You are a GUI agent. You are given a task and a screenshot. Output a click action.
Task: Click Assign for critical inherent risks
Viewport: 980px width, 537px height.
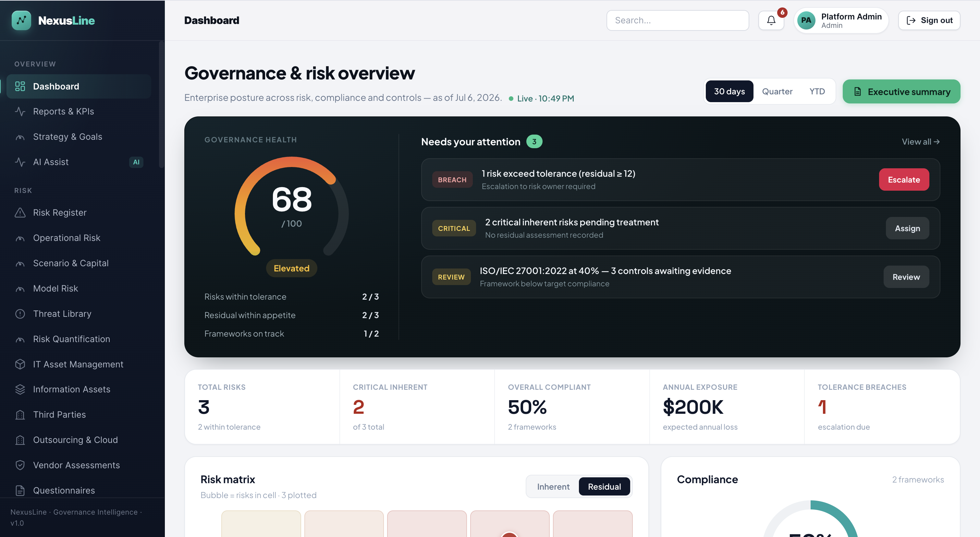tap(907, 228)
